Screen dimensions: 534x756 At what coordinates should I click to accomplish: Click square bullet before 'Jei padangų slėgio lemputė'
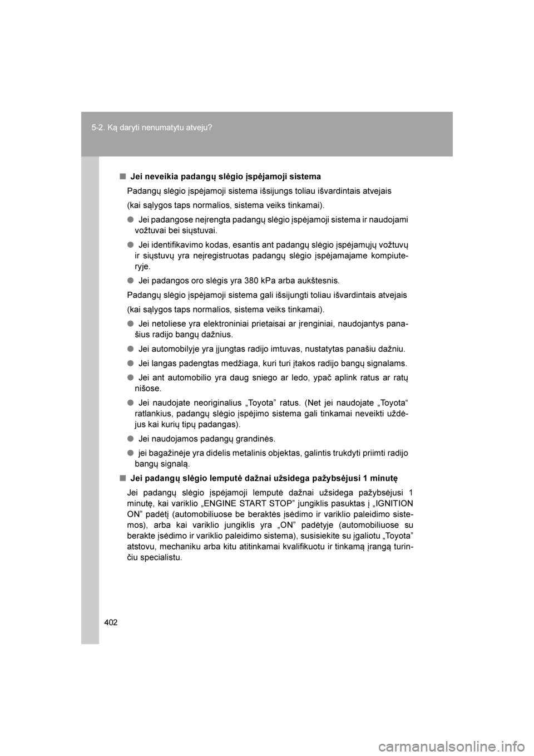pyautogui.click(x=121, y=478)
